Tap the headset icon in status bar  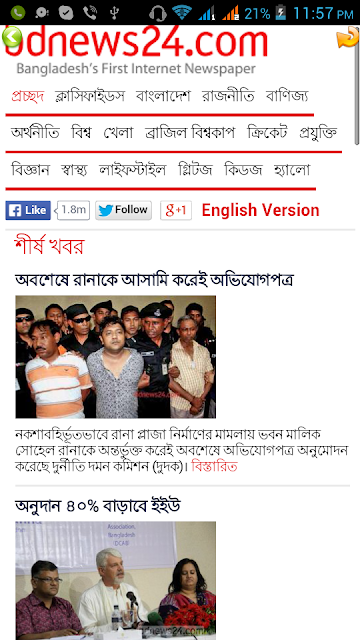[158, 13]
